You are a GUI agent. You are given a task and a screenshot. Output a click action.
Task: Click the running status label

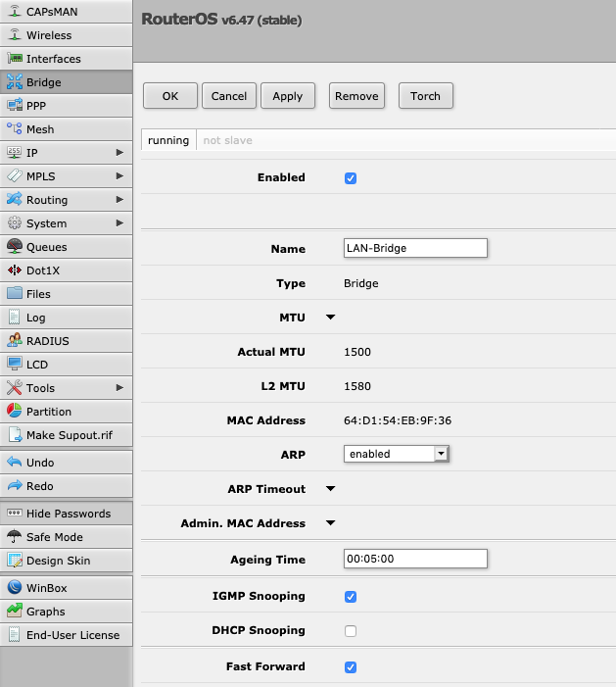coord(168,140)
